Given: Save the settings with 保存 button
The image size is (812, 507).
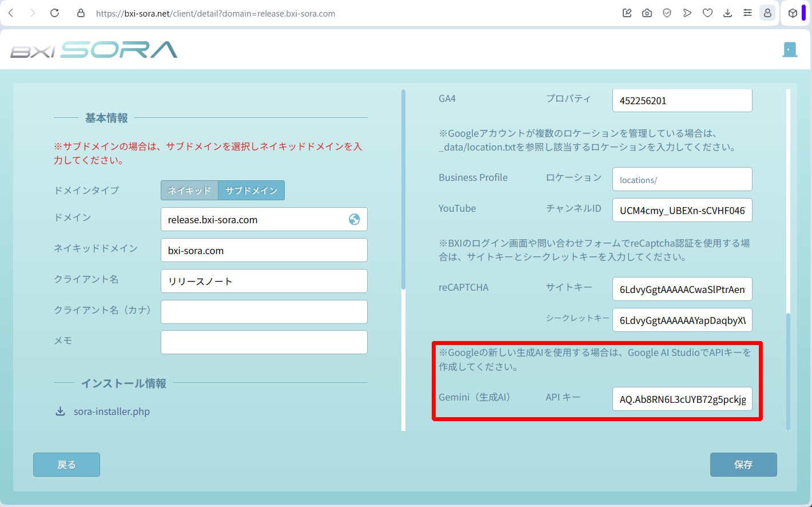Looking at the screenshot, I should pos(743,465).
